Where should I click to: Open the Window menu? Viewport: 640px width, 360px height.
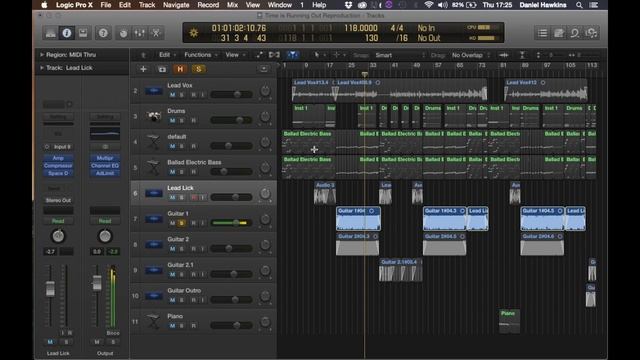point(280,5)
